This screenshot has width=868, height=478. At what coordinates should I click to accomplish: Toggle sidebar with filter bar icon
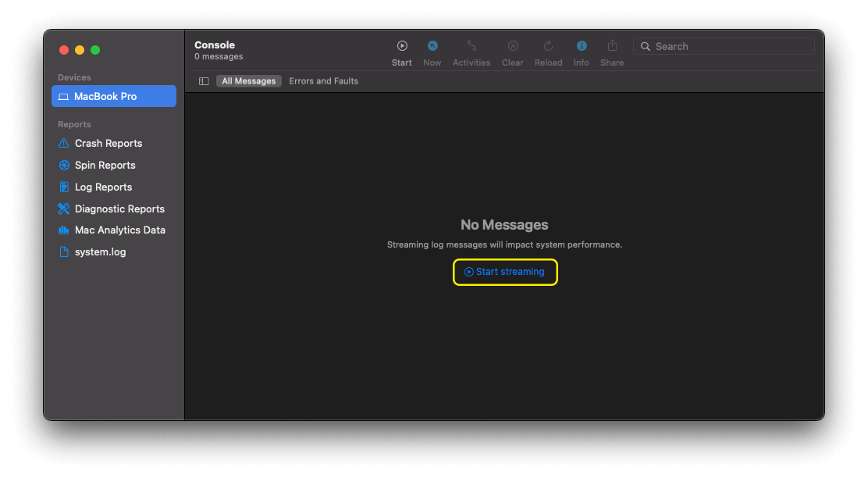(204, 81)
